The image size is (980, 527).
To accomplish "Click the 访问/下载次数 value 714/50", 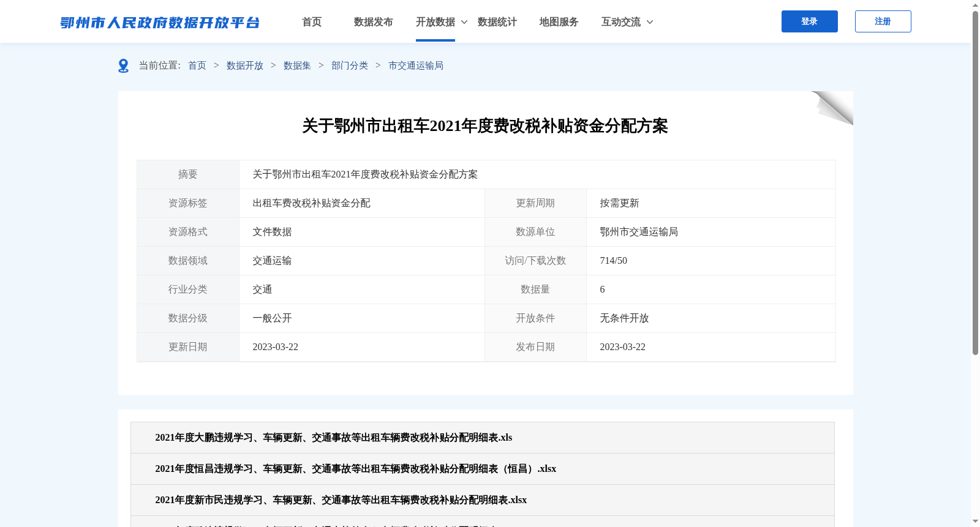I will click(x=613, y=261).
